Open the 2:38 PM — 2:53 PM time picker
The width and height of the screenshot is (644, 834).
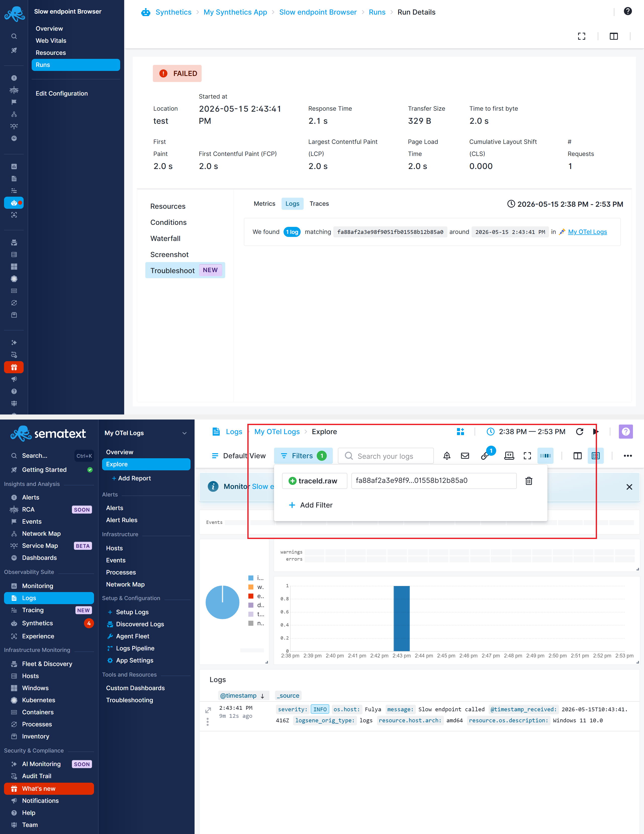click(x=526, y=432)
